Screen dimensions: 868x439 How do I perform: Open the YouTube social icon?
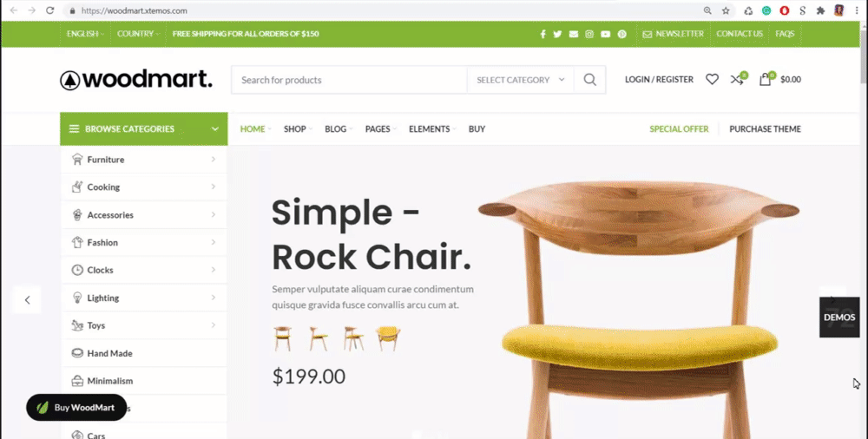[606, 34]
